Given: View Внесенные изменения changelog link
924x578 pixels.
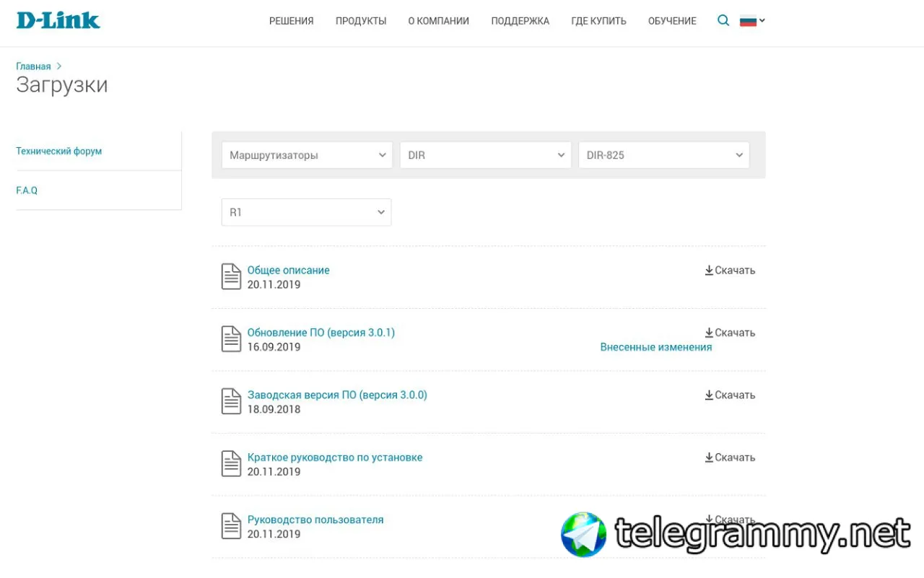Looking at the screenshot, I should pyautogui.click(x=656, y=347).
